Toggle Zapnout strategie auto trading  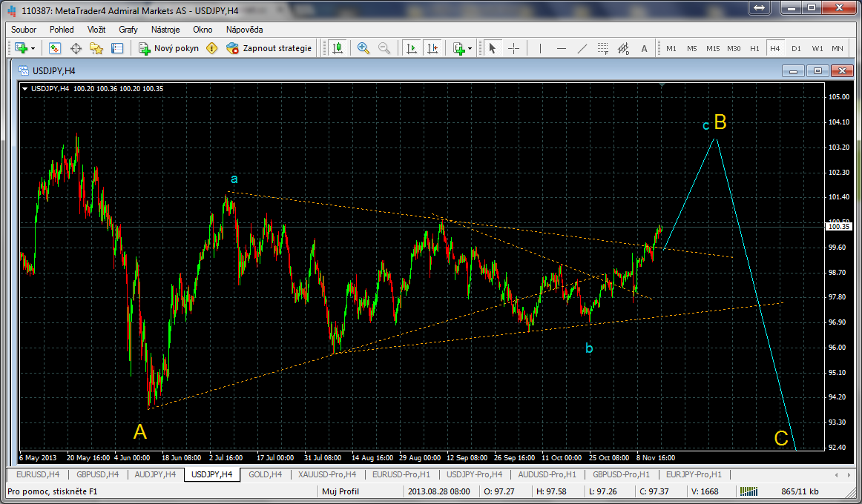click(x=269, y=48)
